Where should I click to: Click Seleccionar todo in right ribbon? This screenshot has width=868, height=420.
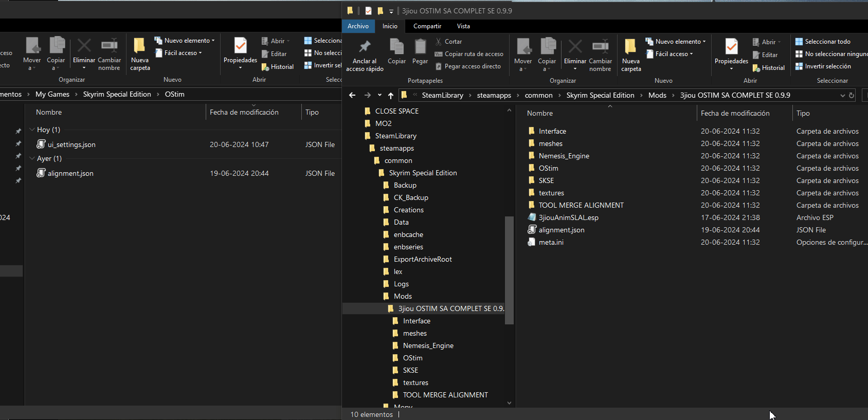(x=827, y=42)
